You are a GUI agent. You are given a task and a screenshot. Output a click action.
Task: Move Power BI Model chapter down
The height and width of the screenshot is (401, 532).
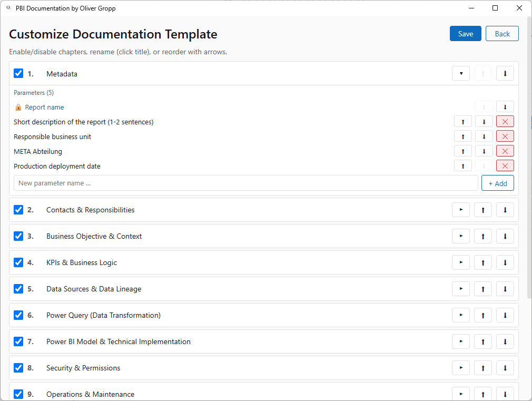(505, 341)
